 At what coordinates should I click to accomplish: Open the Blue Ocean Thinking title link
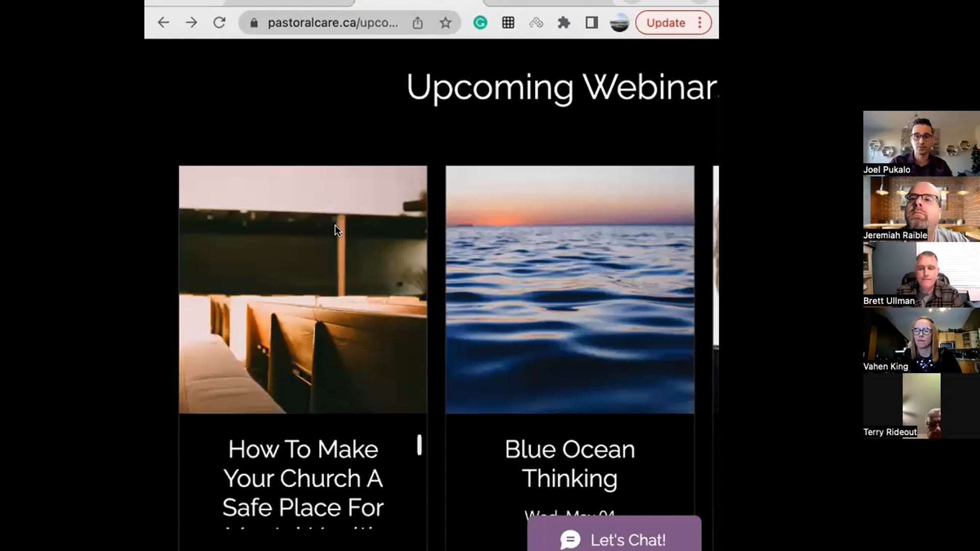pyautogui.click(x=570, y=464)
